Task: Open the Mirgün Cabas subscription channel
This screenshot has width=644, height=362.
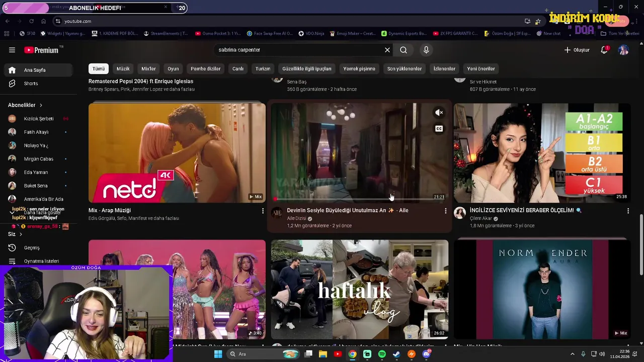Action: tap(39, 159)
